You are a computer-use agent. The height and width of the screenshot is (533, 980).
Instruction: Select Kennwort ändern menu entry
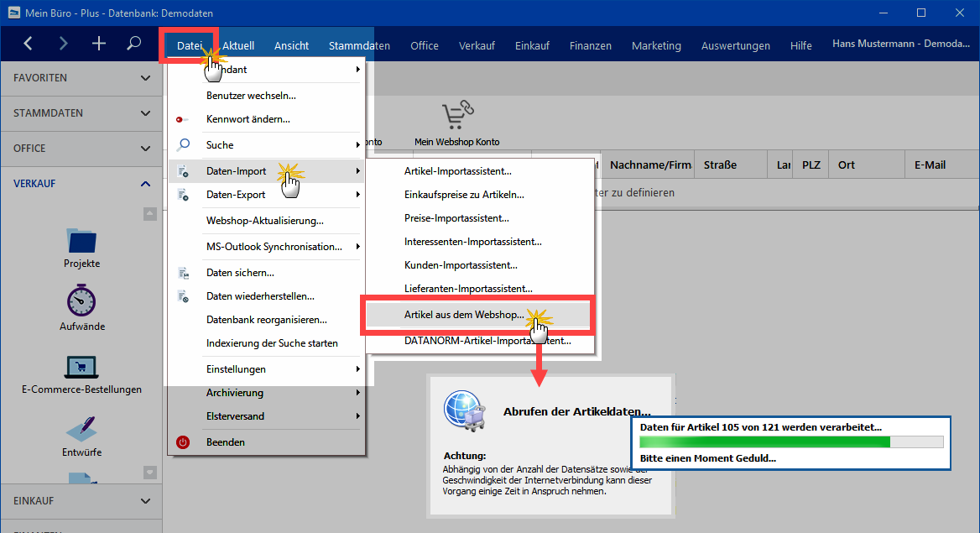coord(267,119)
